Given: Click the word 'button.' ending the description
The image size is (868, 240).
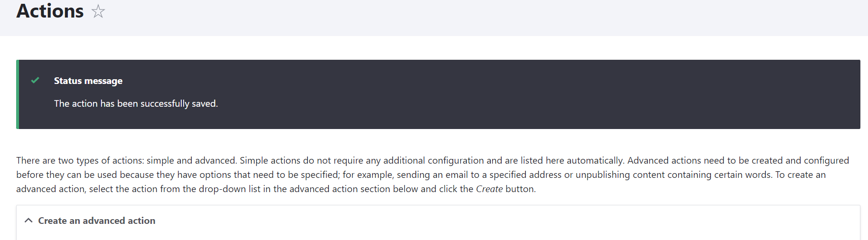Looking at the screenshot, I should 520,189.
